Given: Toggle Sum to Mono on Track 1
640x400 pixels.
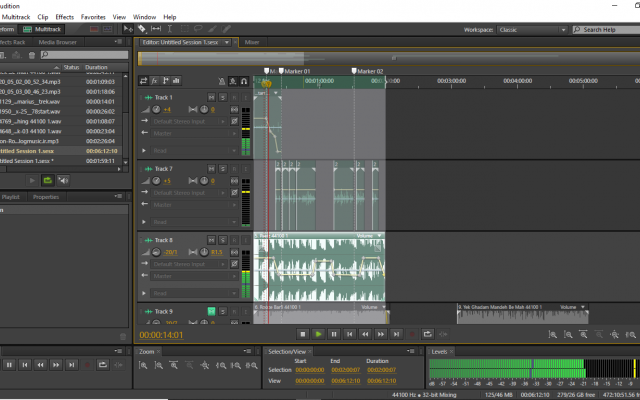Looking at the screenshot, I should pyautogui.click(x=234, y=109).
